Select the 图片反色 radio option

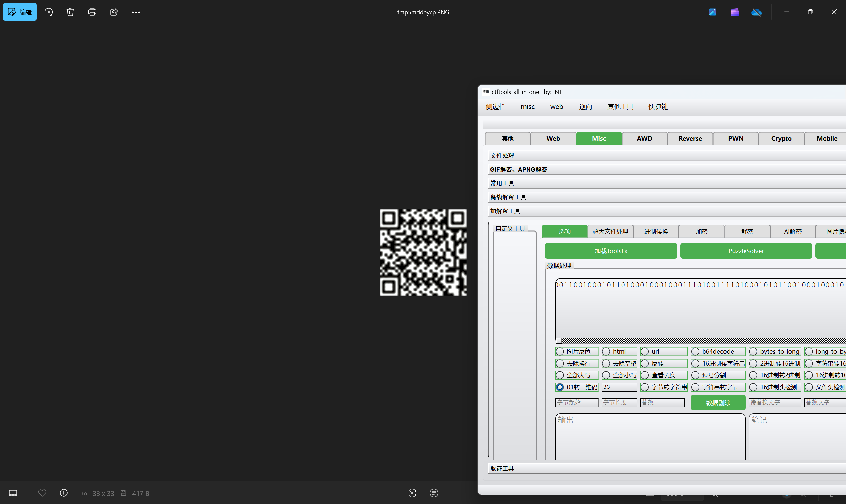point(577,352)
